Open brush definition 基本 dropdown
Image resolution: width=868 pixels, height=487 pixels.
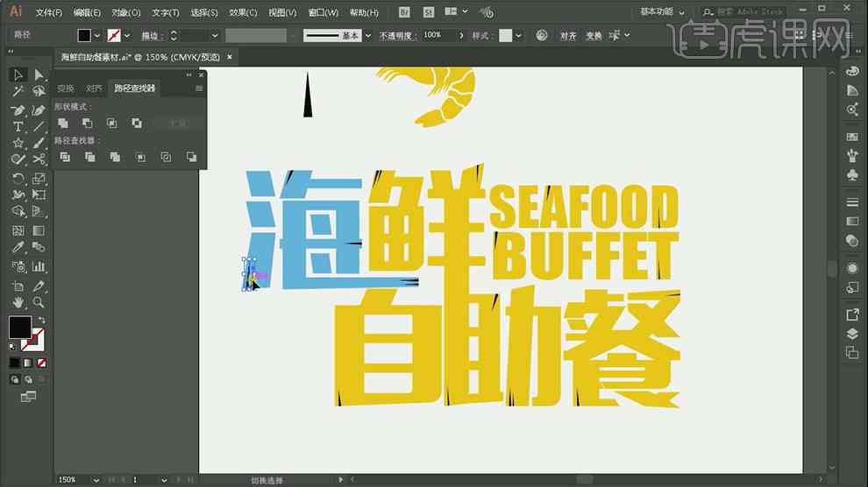(368, 35)
